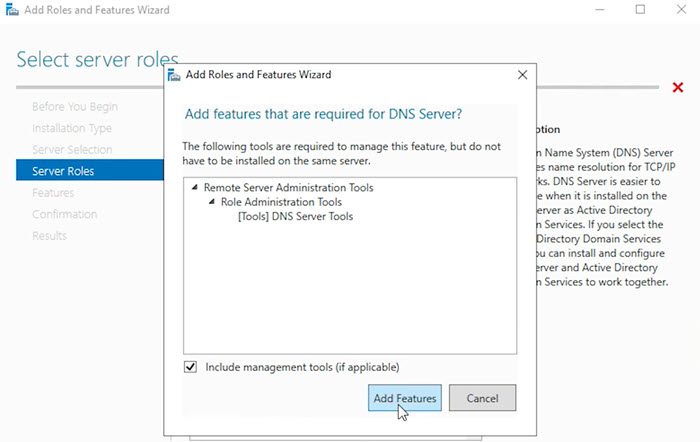Jump to the Confirmation step
Screen dimensions: 700x442
(x=65, y=214)
